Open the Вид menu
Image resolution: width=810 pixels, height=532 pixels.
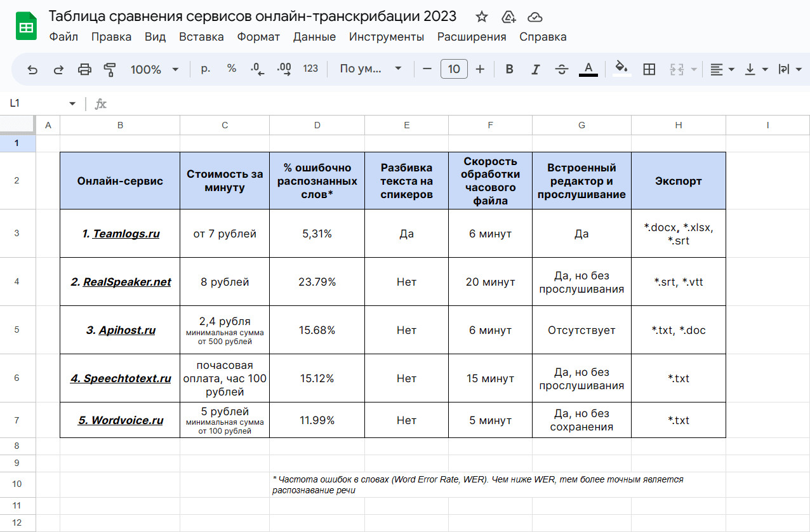coord(155,37)
